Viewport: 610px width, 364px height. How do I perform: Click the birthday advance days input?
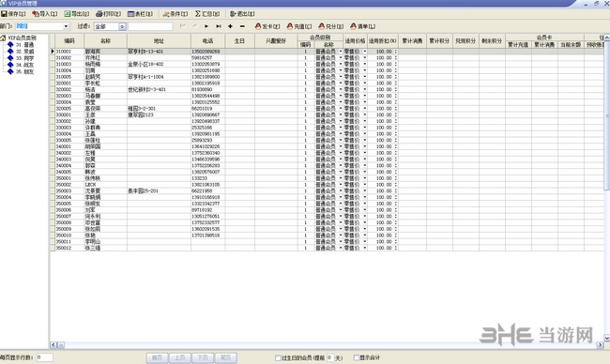point(330,357)
